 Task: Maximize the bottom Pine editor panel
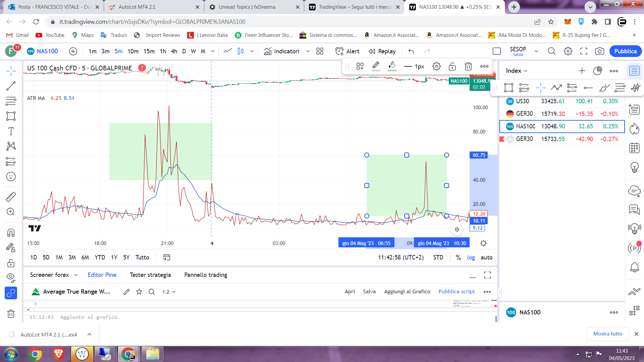pos(487,275)
